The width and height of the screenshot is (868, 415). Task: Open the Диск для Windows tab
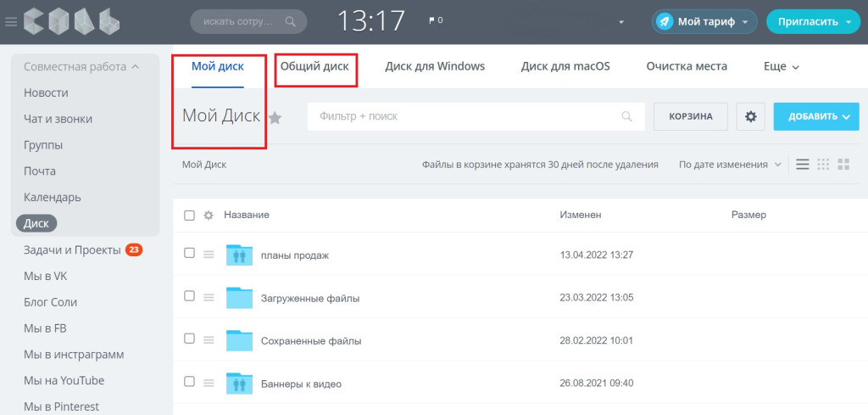coord(435,66)
